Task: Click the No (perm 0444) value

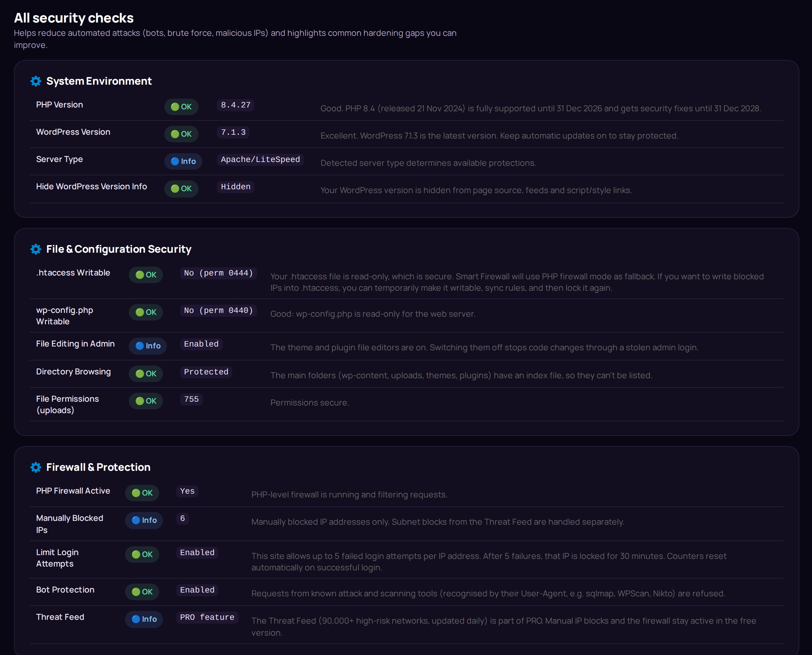Action: [219, 273]
